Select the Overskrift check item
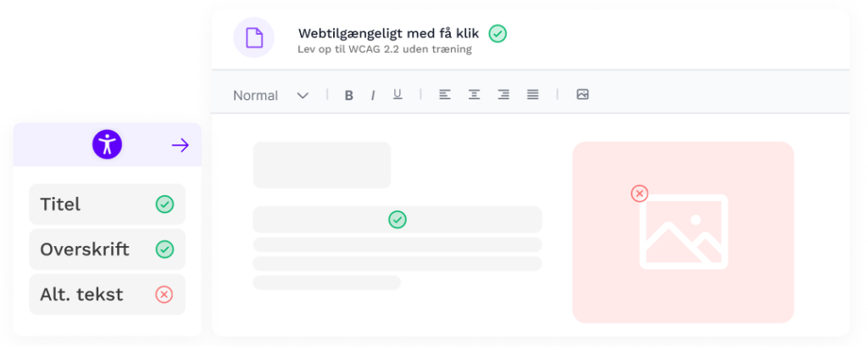The width and height of the screenshot is (868, 347). [x=108, y=249]
